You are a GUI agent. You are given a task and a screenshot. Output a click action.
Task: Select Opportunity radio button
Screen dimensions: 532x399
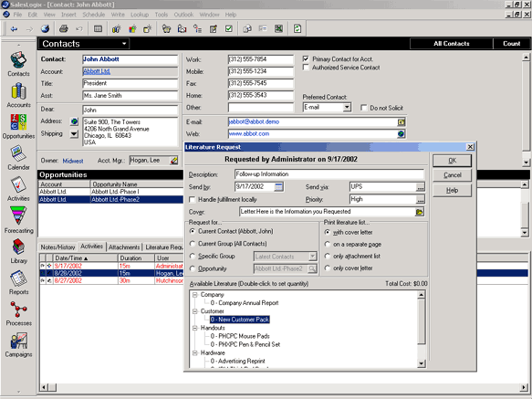click(193, 268)
